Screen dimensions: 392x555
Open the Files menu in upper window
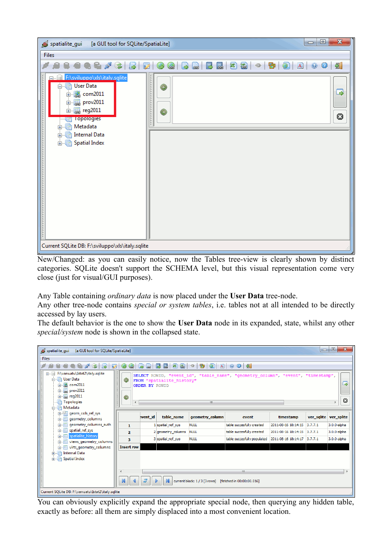(x=49, y=55)
